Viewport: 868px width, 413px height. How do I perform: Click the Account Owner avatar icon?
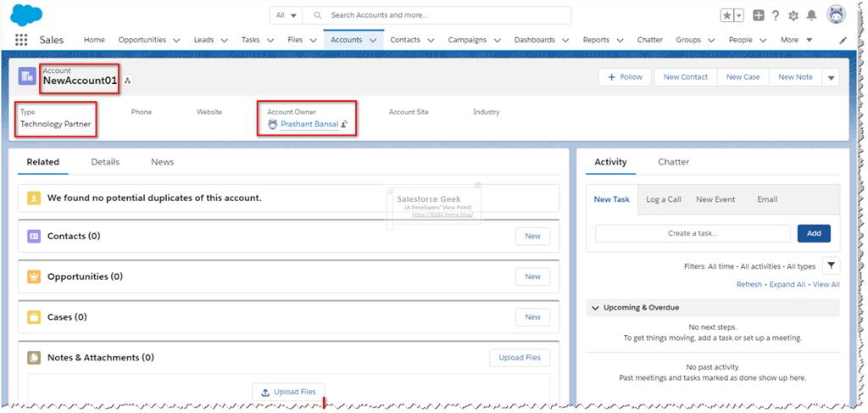pyautogui.click(x=272, y=125)
